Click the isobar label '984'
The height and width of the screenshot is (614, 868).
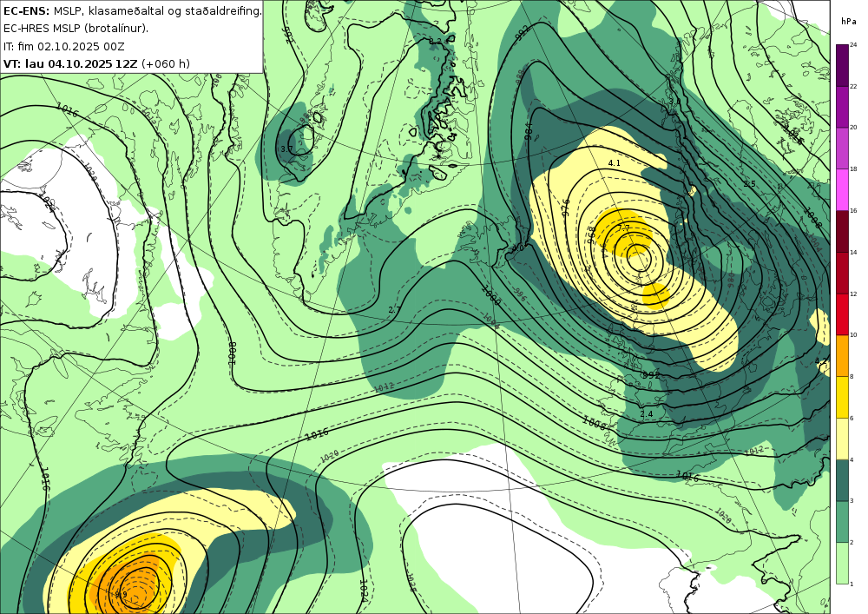tap(528, 131)
